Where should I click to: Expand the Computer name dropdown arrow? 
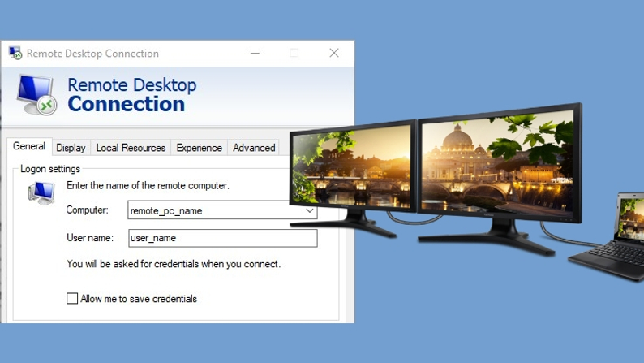[309, 211]
